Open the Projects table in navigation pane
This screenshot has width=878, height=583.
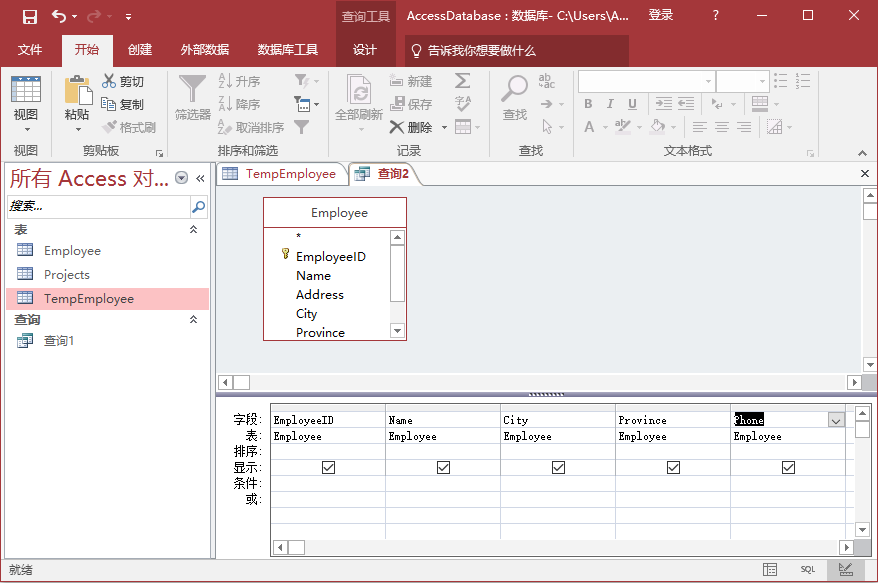click(66, 275)
